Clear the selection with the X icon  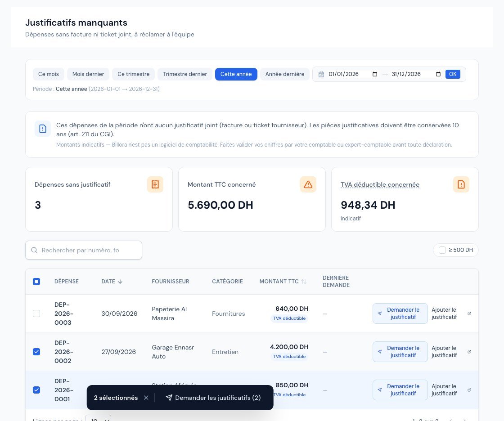click(x=146, y=398)
